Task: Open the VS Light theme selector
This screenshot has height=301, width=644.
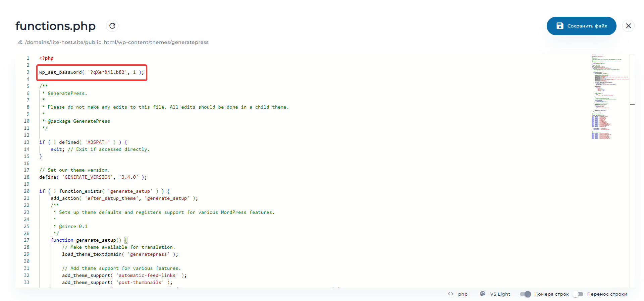Action: click(500, 294)
